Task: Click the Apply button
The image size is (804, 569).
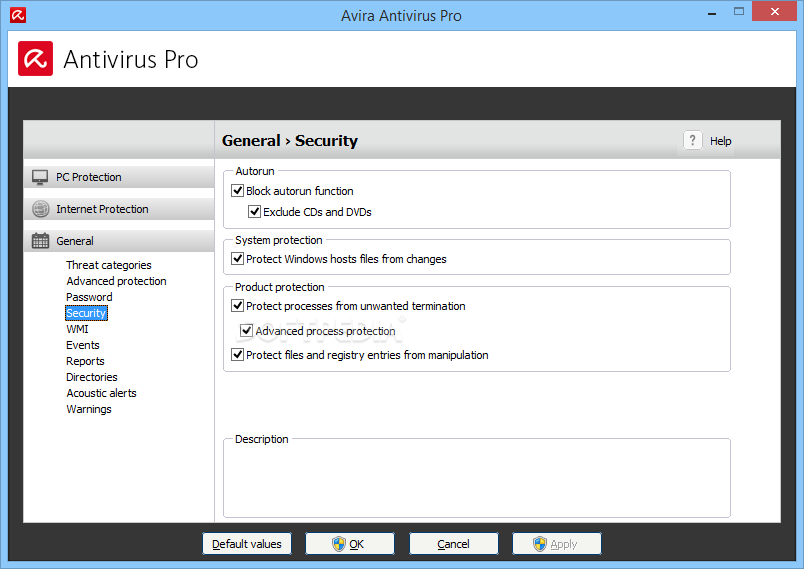Action: pos(557,544)
